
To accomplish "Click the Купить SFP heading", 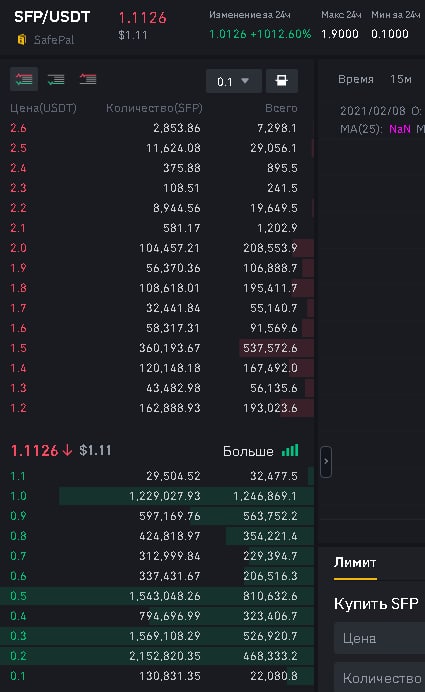I will [376, 603].
